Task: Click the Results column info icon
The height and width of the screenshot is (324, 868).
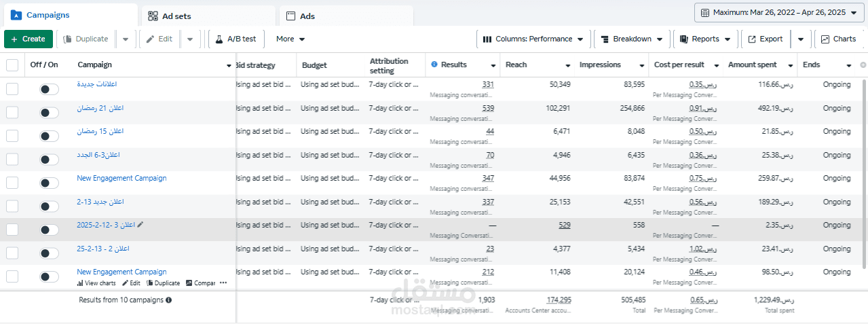Action: [x=434, y=65]
